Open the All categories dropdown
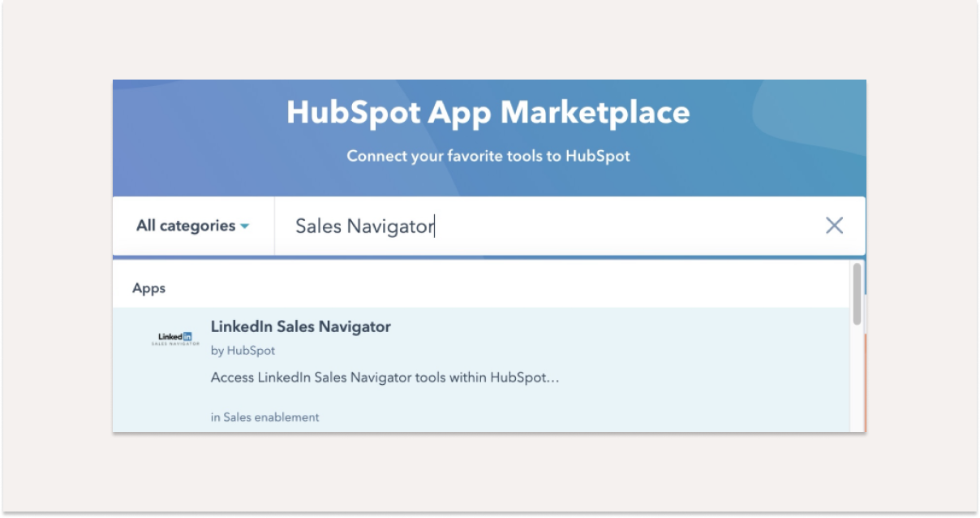This screenshot has width=980, height=518. coord(193,227)
